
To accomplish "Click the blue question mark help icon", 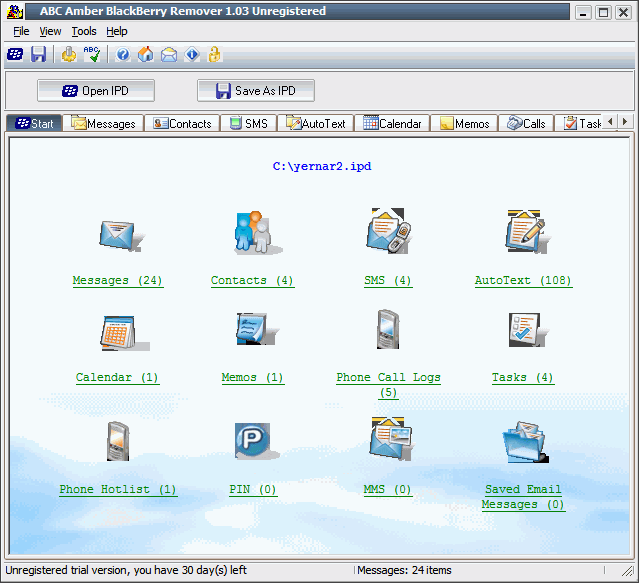I will pyautogui.click(x=123, y=54).
